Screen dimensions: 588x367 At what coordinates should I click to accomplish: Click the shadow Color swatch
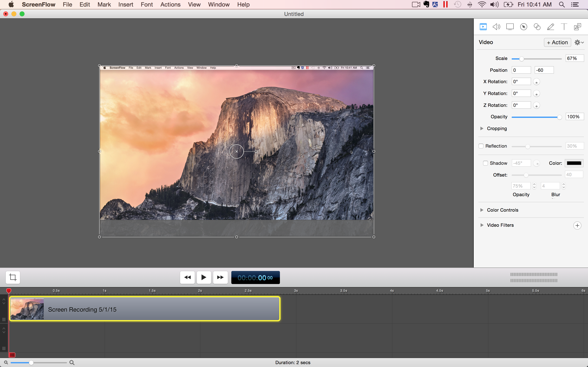coord(574,163)
